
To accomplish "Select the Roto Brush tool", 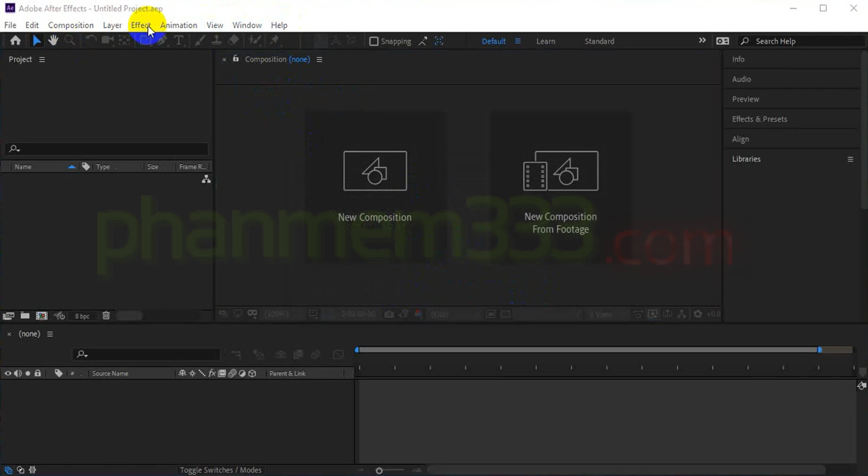I will tap(255, 41).
